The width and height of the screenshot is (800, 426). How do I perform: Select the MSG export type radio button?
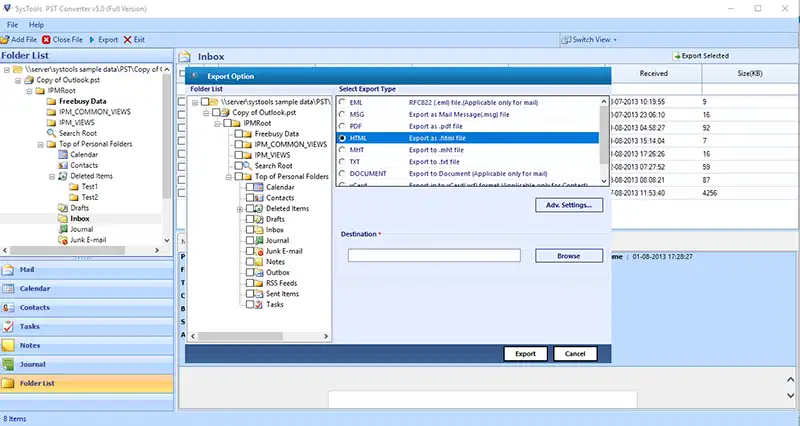click(342, 114)
